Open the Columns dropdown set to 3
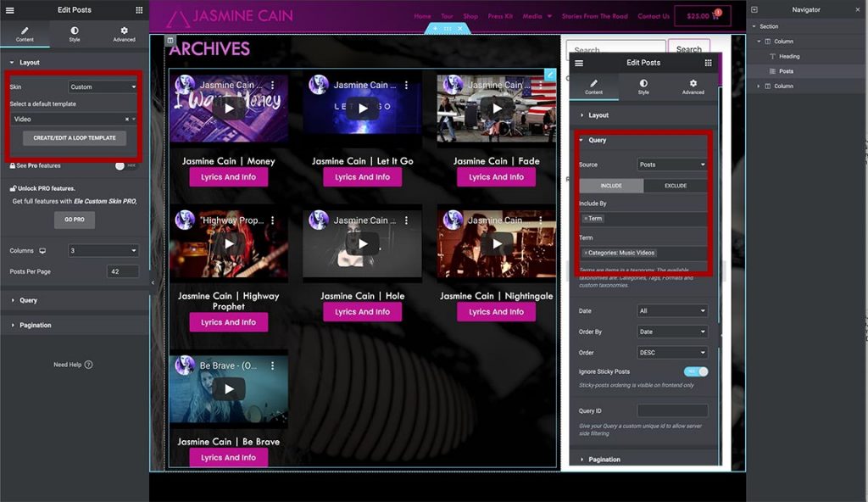Screen dimensions: 868x502 coord(103,250)
